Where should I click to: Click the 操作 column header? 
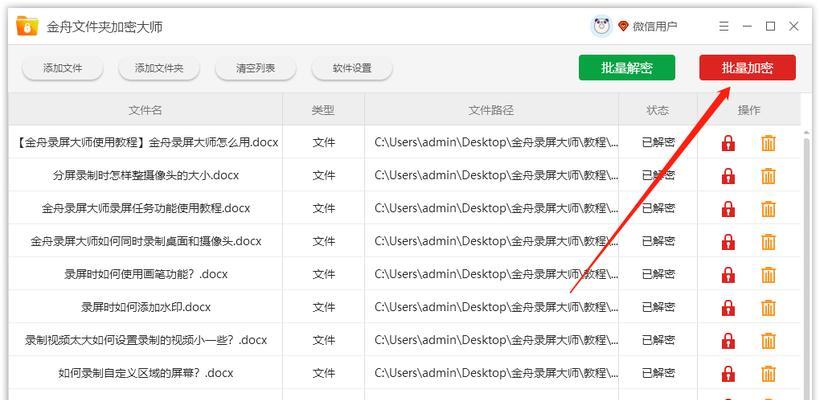coord(749,110)
